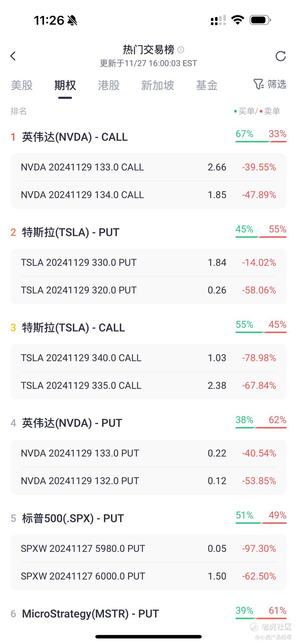This screenshot has width=297, height=644.
Task: Open the 基金 tab
Action: 207,85
